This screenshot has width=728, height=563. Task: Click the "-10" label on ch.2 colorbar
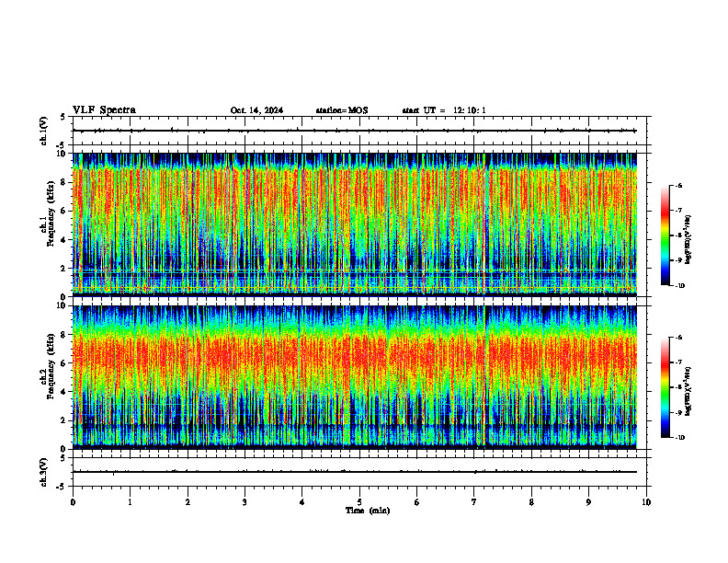pos(679,438)
